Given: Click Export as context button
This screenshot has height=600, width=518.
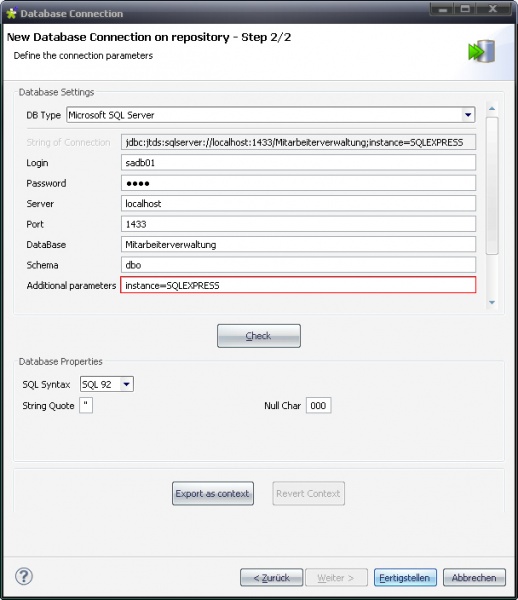Looking at the screenshot, I should (x=213, y=494).
